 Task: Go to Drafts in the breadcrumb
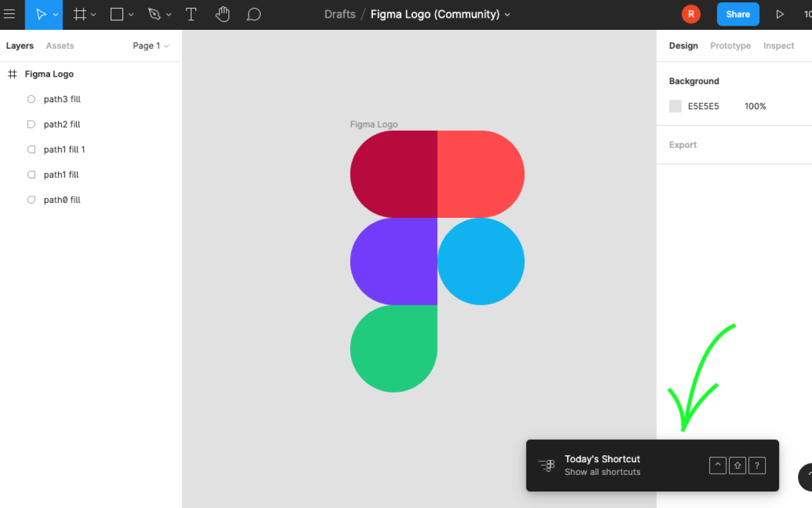[340, 14]
